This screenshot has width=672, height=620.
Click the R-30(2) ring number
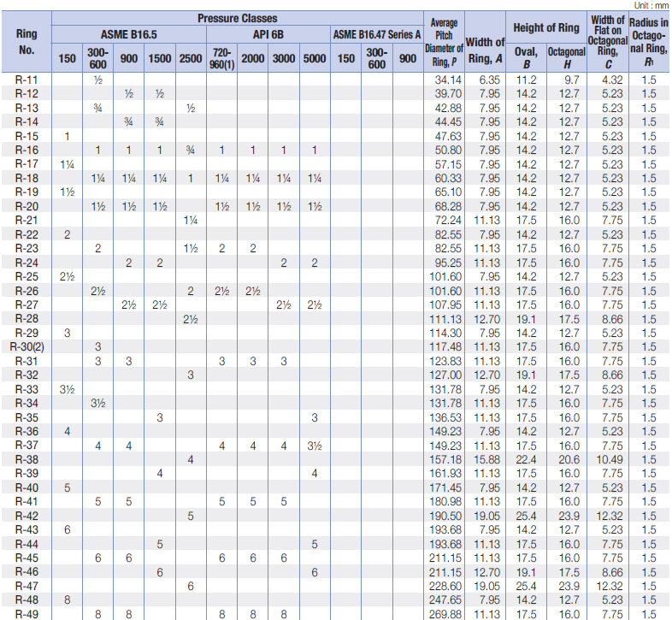(x=27, y=346)
